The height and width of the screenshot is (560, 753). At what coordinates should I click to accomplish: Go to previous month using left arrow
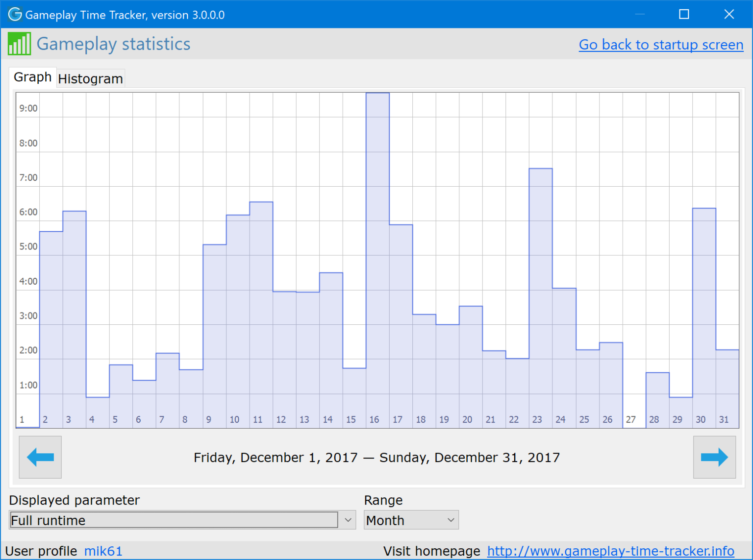pos(40,457)
